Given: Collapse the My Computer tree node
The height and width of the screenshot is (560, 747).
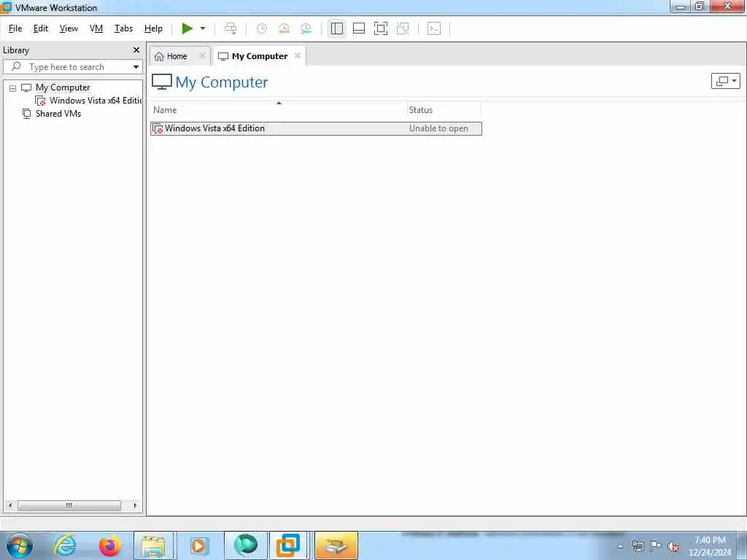Looking at the screenshot, I should pyautogui.click(x=13, y=88).
